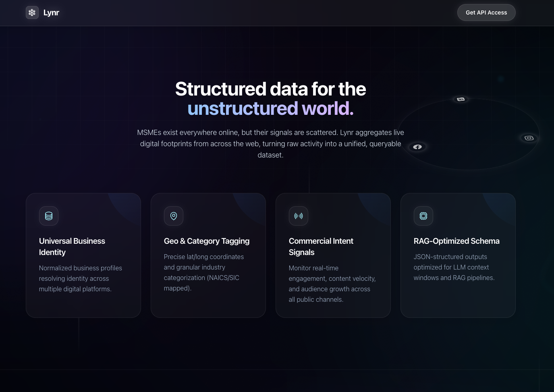Viewport: 554px width, 392px height.
Task: Click the LinkedIn icon on the orbit visualization
Action: (461, 99)
